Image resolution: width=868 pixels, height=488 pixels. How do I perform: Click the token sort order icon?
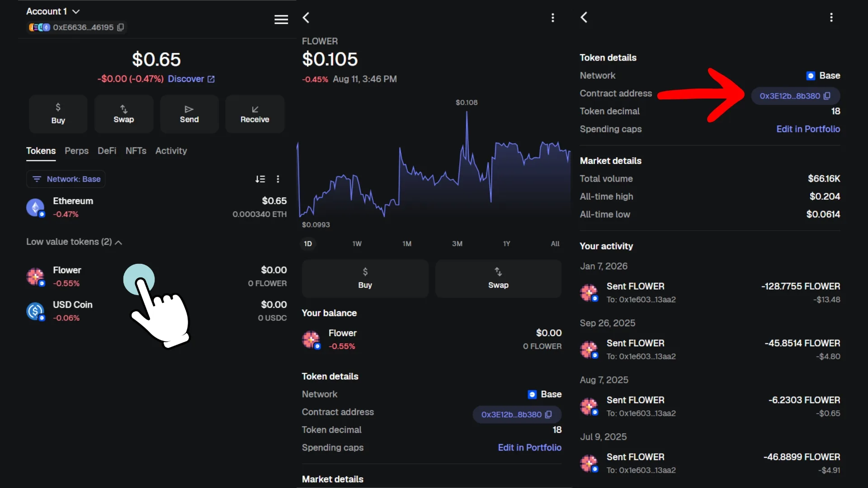[x=260, y=179]
